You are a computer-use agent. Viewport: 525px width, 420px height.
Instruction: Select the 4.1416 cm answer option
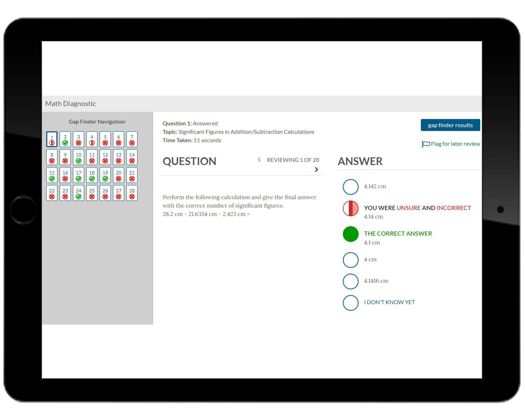pos(350,281)
